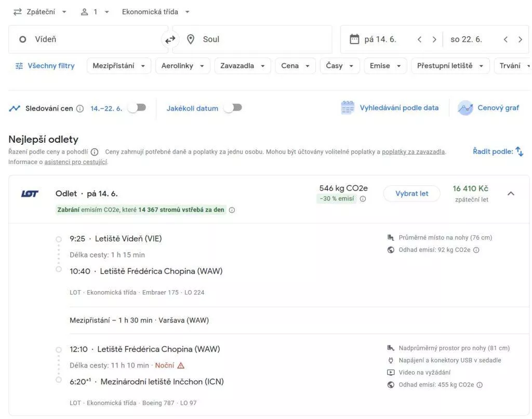Open the poplatky za zavazadla link
532x419 pixels.
point(413,152)
